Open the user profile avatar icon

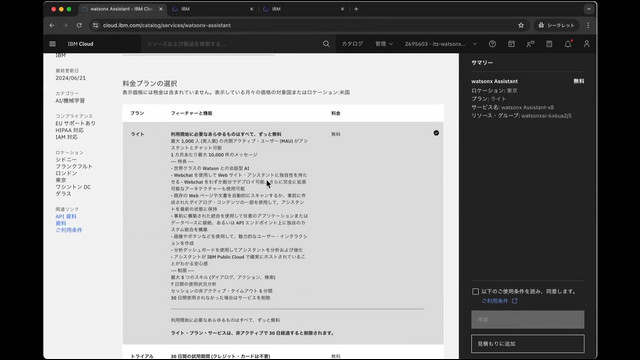587,44
